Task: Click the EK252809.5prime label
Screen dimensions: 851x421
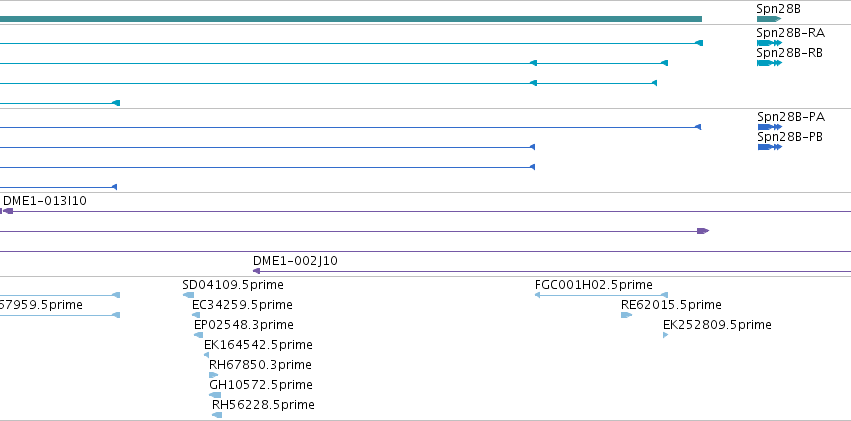Action: (717, 325)
